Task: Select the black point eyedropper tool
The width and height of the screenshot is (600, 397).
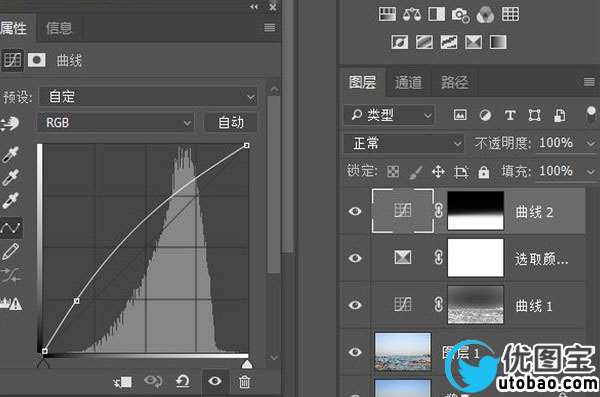Action: (10, 154)
